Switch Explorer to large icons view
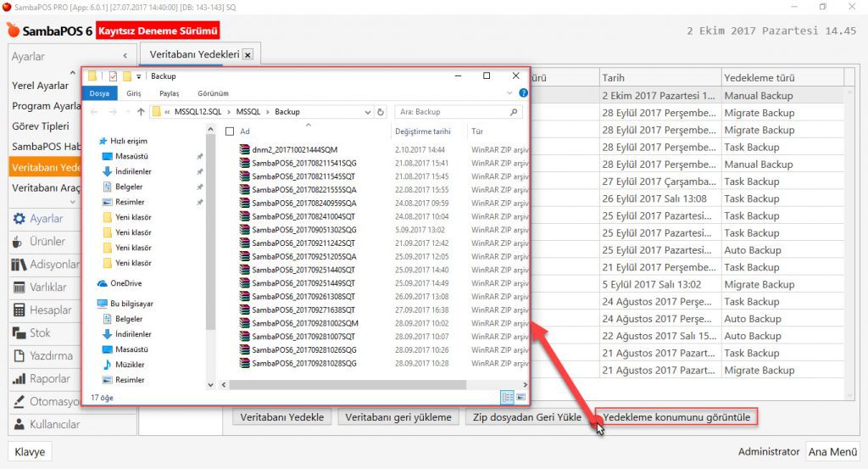 click(521, 397)
